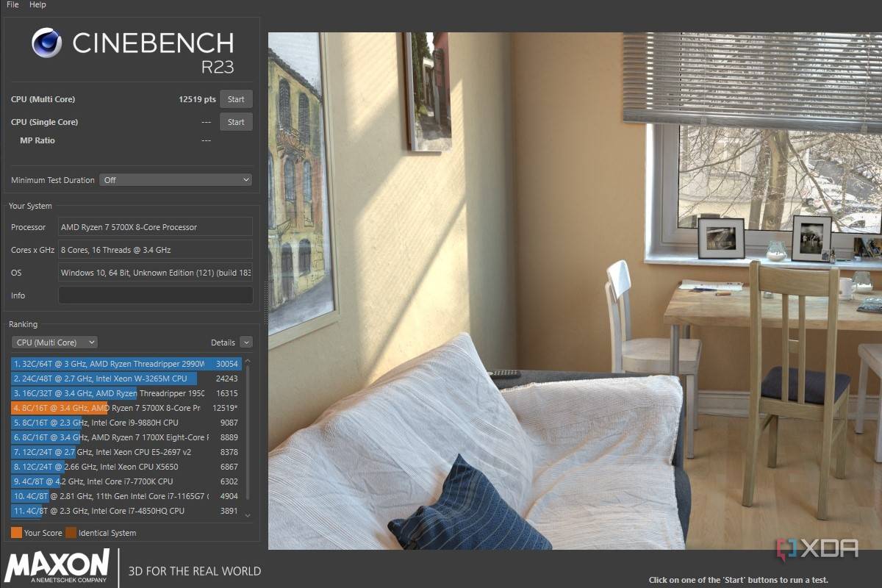Expand the ranking Details dropdown arrow
882x588 pixels.
coord(245,343)
